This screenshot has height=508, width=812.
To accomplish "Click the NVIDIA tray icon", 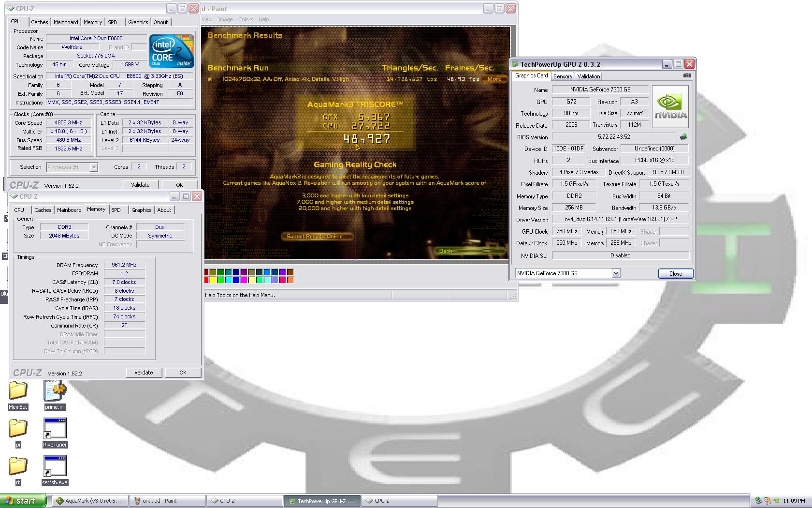I will 776,501.
